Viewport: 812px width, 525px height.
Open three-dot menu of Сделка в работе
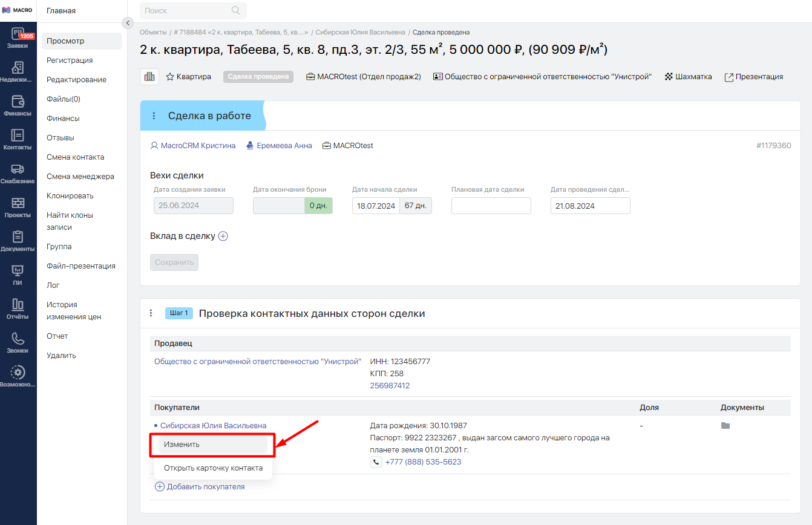pos(154,116)
